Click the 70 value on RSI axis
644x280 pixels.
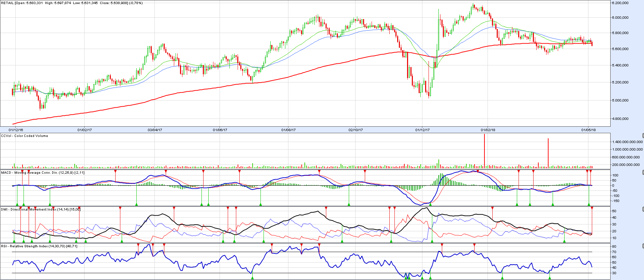[x=614, y=252]
